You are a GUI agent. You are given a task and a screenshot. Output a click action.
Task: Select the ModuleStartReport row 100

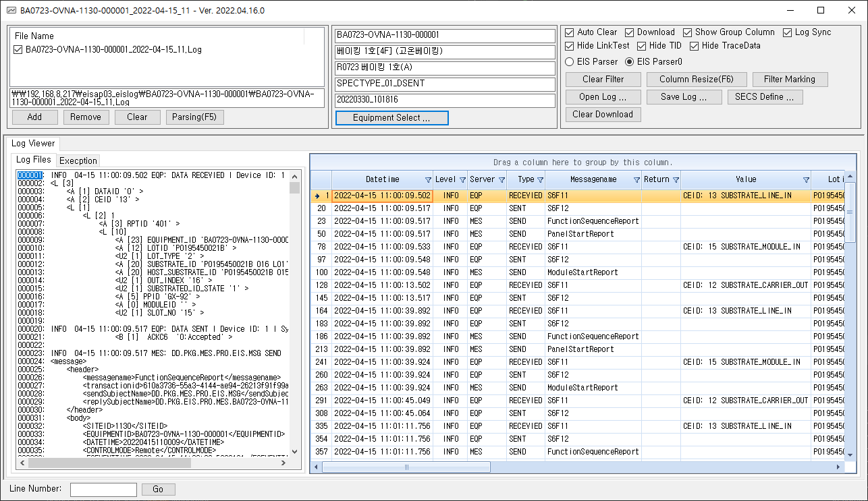click(x=582, y=272)
